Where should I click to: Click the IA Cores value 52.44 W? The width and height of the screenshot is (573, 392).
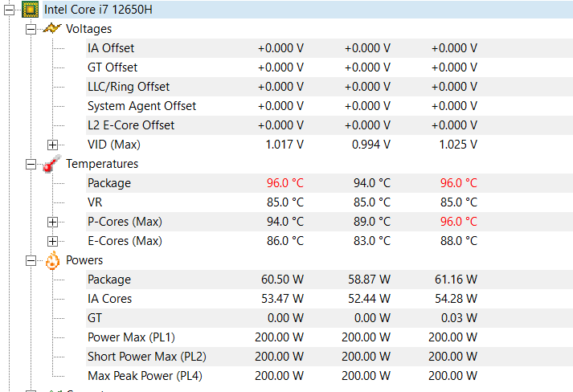370,299
